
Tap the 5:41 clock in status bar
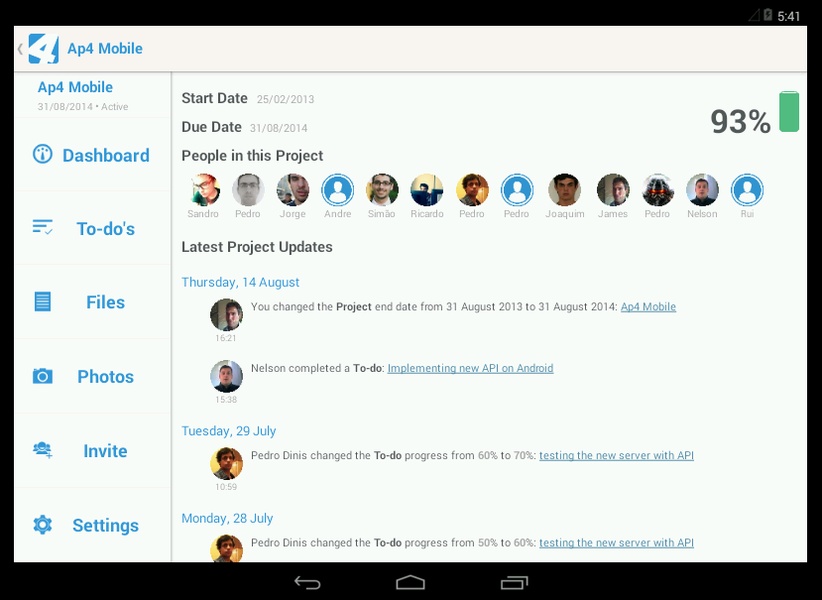(788, 16)
